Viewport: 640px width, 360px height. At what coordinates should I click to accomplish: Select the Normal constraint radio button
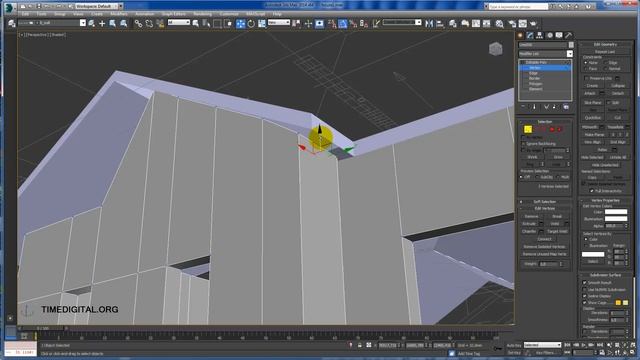[606, 69]
